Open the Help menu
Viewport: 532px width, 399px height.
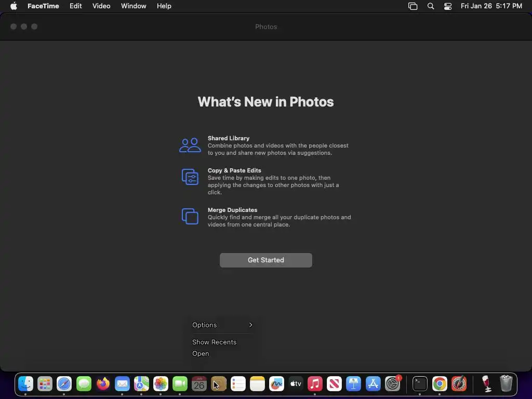coord(164,6)
